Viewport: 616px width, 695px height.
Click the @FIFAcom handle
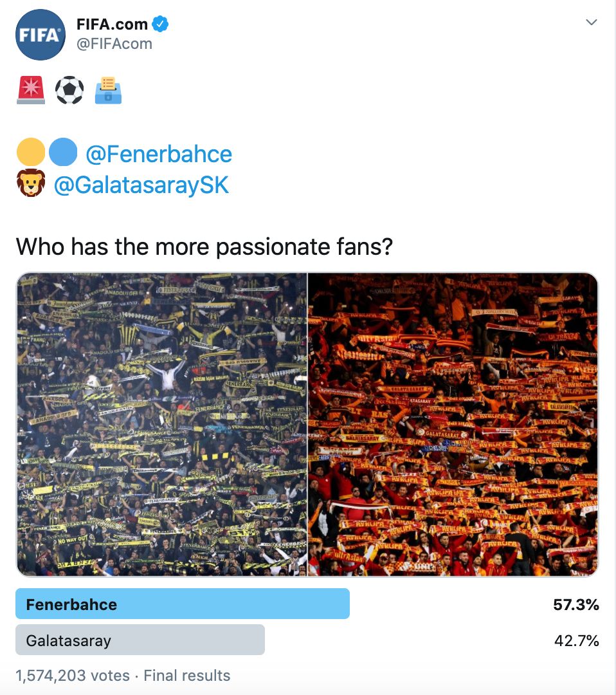click(114, 43)
